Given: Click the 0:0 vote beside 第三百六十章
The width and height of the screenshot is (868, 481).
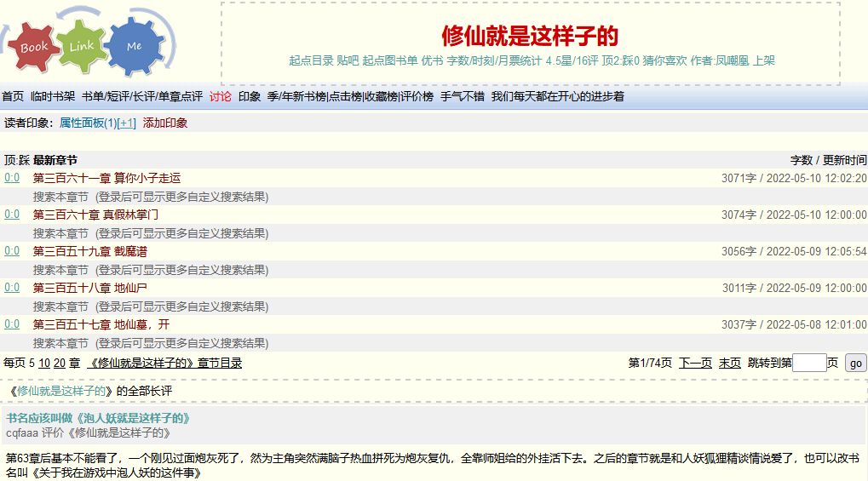Looking at the screenshot, I should coord(12,215).
